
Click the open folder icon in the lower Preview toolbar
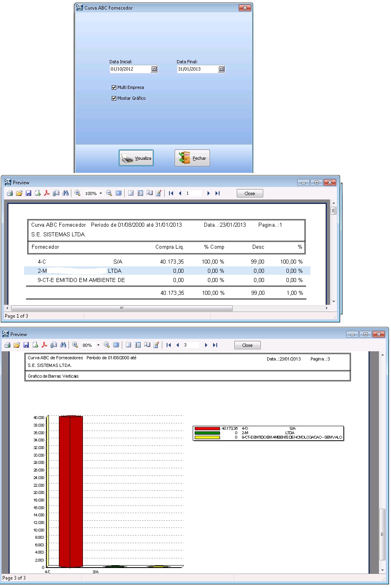coord(17,345)
